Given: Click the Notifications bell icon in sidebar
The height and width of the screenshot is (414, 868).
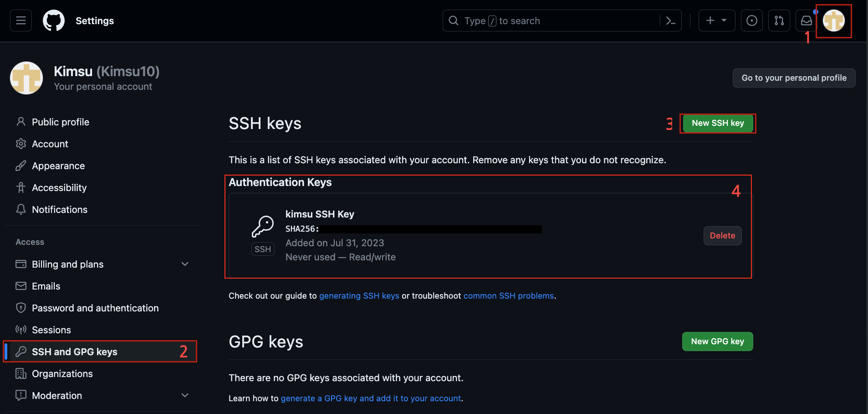Looking at the screenshot, I should (x=21, y=209).
